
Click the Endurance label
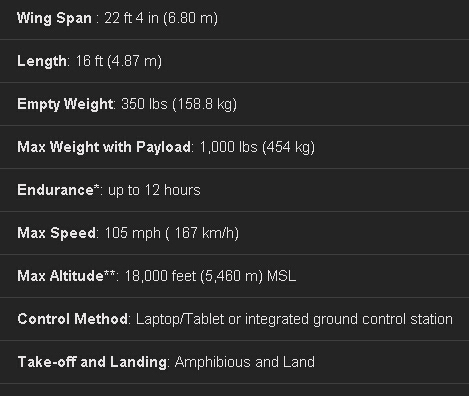pyautogui.click(x=56, y=190)
